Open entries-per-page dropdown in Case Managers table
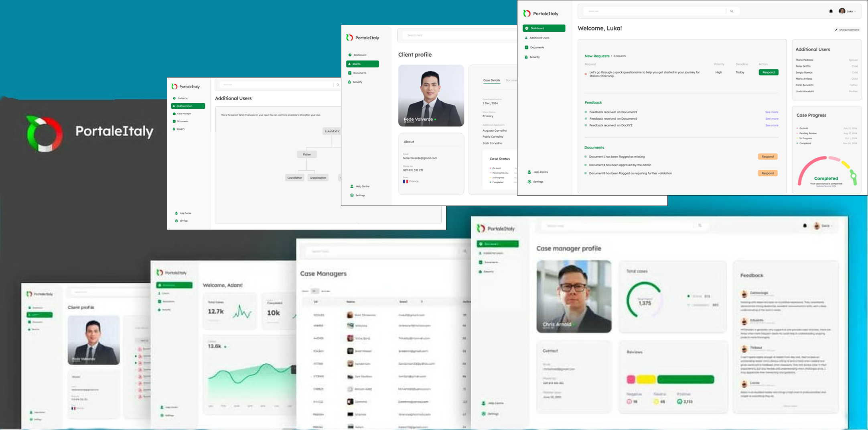868x430 pixels. click(315, 291)
